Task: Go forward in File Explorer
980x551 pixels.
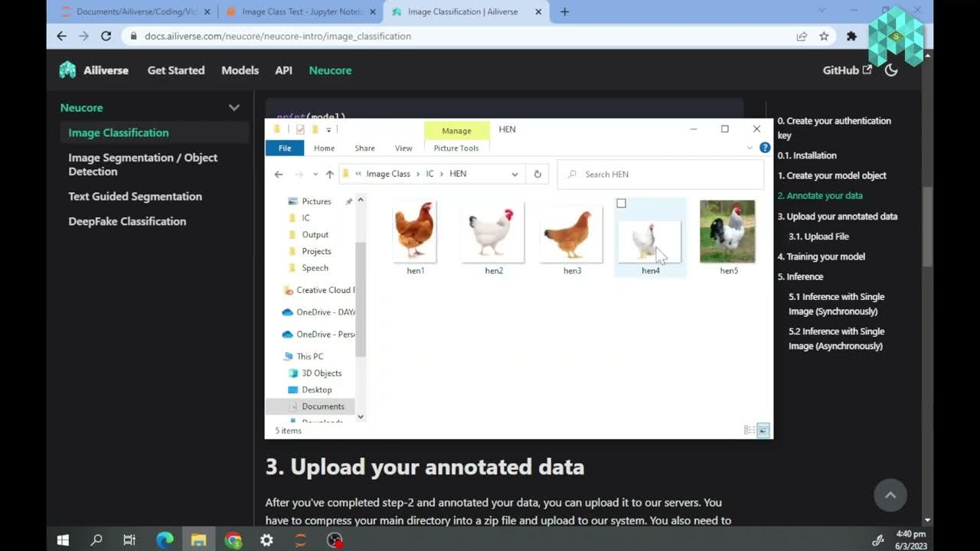Action: pyautogui.click(x=299, y=174)
